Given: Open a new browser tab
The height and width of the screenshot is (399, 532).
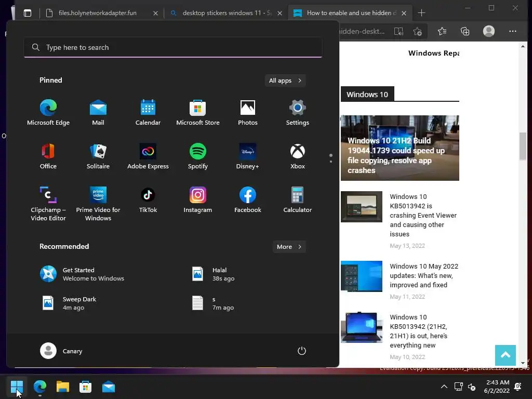Looking at the screenshot, I should point(421,13).
